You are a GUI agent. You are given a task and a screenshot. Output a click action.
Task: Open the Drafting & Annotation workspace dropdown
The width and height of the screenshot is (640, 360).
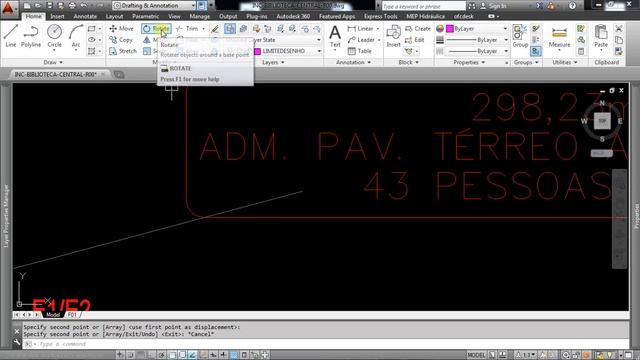point(154,6)
